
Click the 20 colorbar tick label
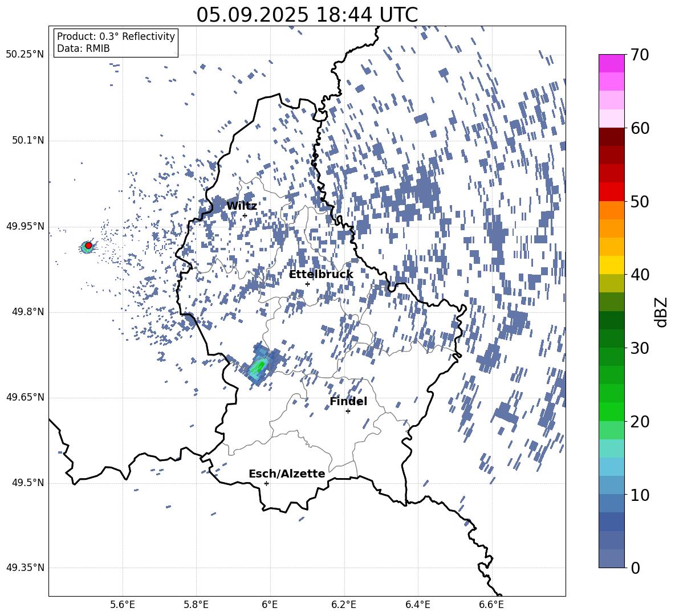click(640, 422)
